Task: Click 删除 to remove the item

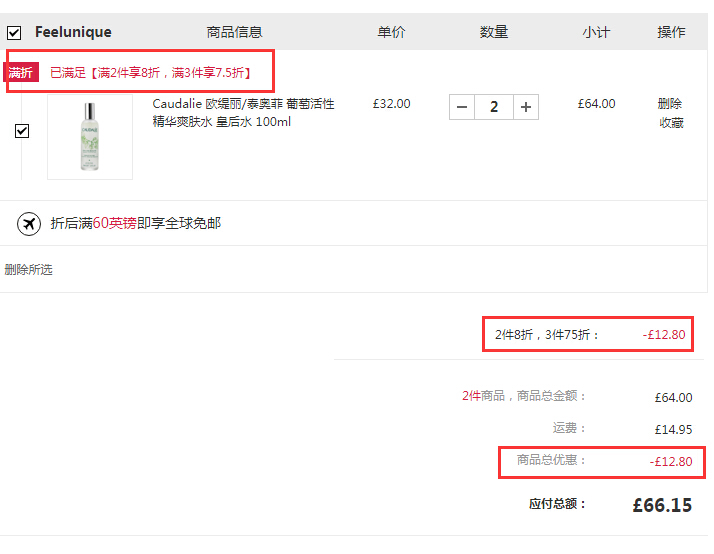Action: [x=670, y=104]
